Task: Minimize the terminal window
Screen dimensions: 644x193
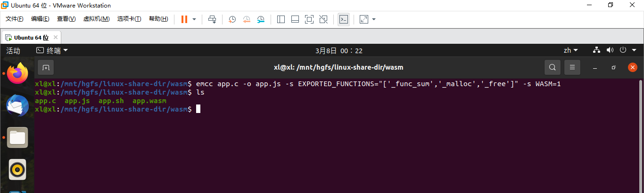Action: (595, 67)
